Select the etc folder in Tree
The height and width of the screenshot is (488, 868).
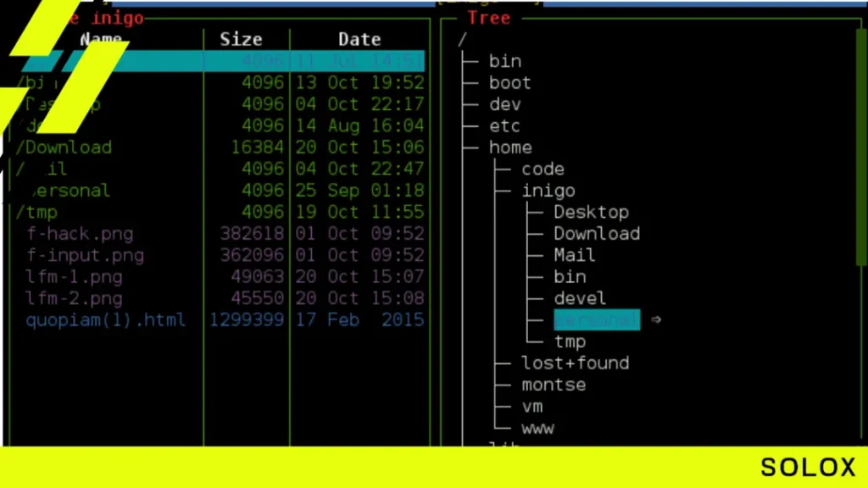coord(505,125)
